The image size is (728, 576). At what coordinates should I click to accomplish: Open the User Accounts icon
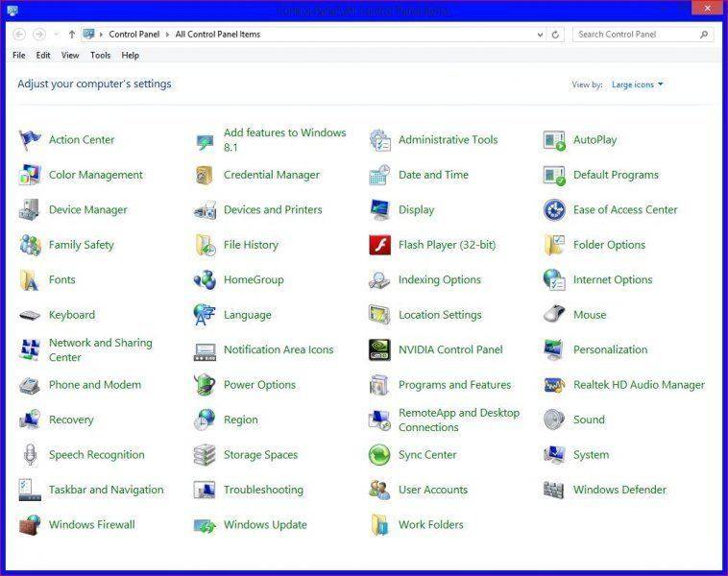click(379, 490)
